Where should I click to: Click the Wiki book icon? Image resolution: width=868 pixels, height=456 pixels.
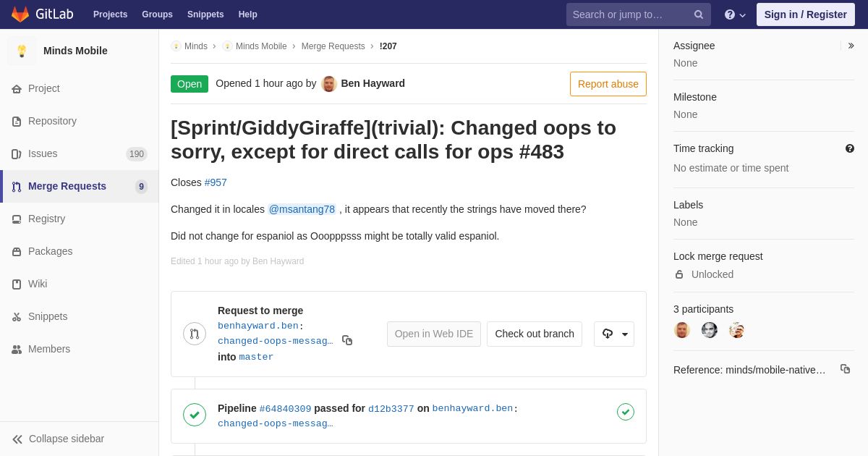click(x=17, y=284)
